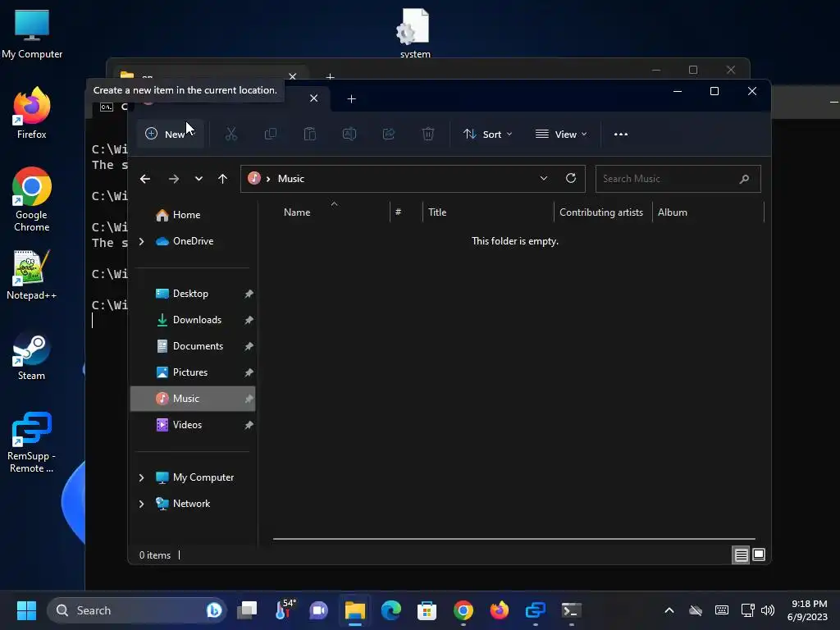Open Documents in Quick access
Screen dimensions: 840x630
[198, 346]
